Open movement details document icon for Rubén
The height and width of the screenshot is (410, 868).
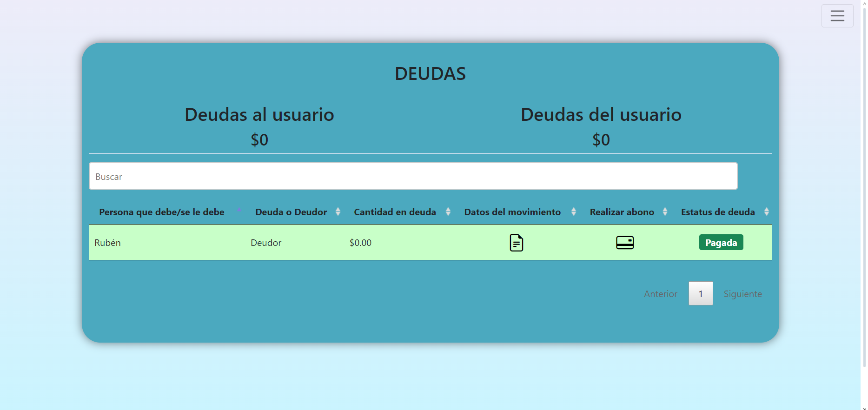click(516, 243)
